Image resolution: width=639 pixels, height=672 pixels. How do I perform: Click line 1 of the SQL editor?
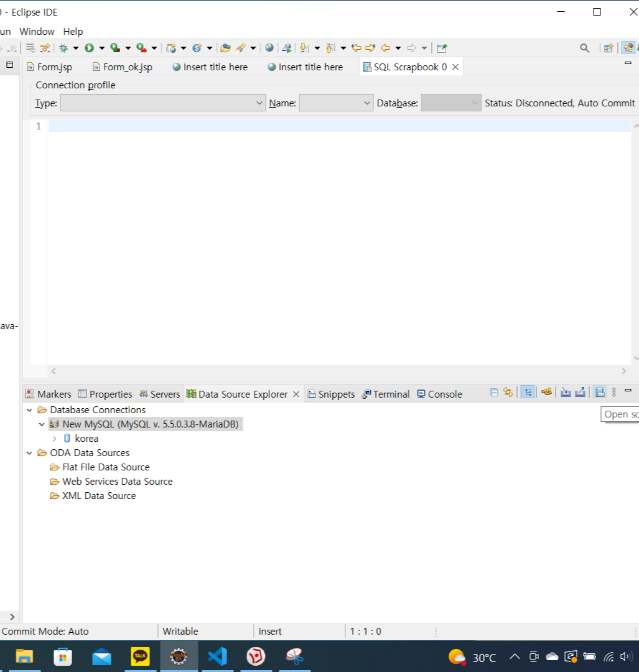(x=340, y=126)
